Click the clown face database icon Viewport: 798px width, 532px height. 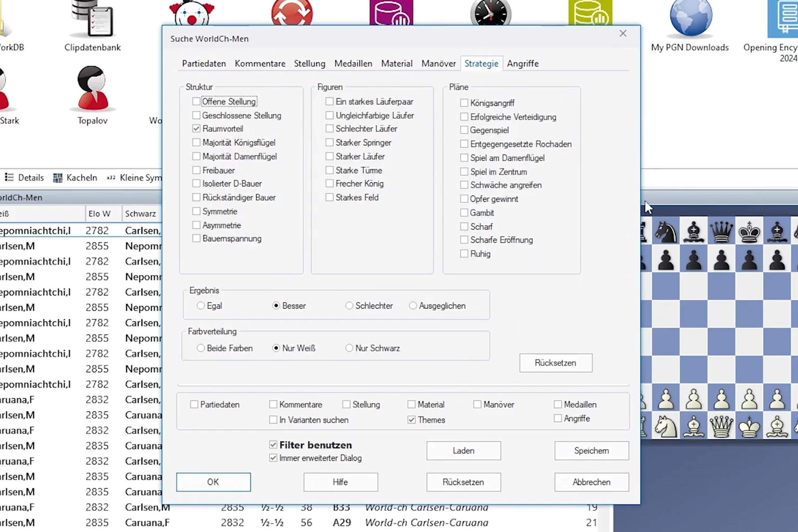tap(192, 13)
